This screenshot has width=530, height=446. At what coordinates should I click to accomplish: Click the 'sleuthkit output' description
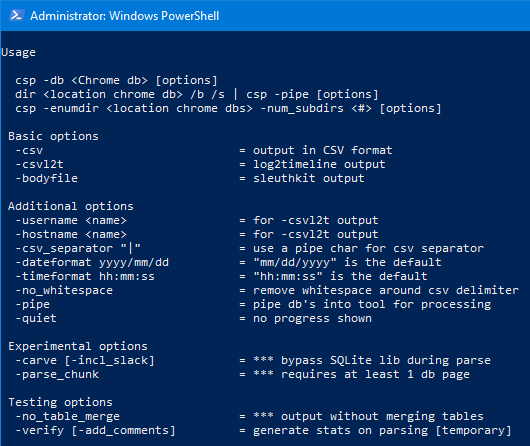coord(309,178)
